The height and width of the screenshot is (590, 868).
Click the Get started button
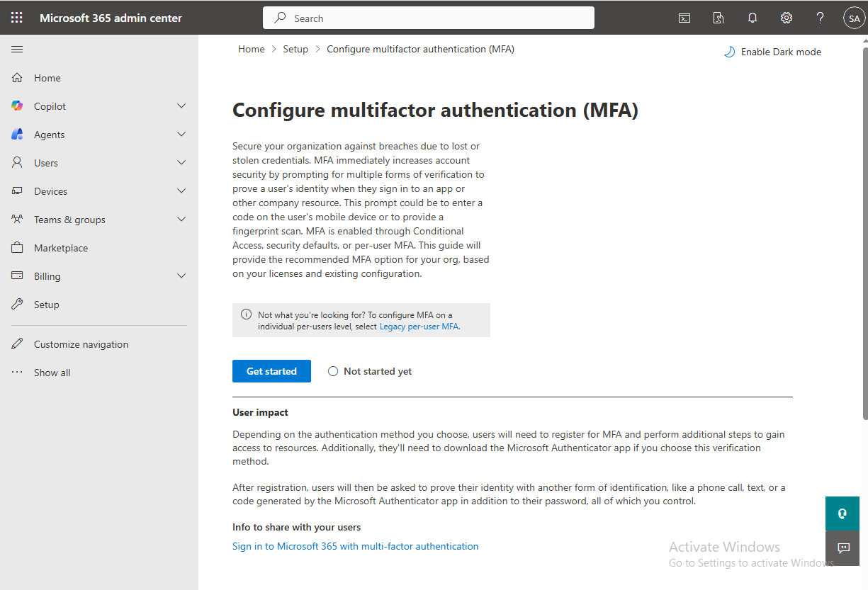tap(271, 371)
